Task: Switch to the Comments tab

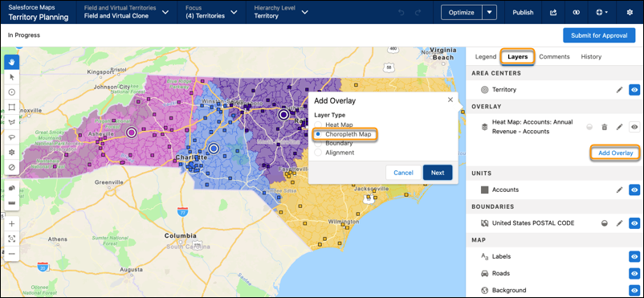Action: tap(554, 57)
